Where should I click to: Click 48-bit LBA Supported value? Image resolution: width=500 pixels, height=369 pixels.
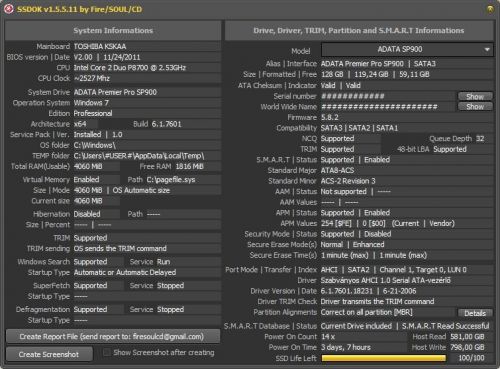[450, 149]
